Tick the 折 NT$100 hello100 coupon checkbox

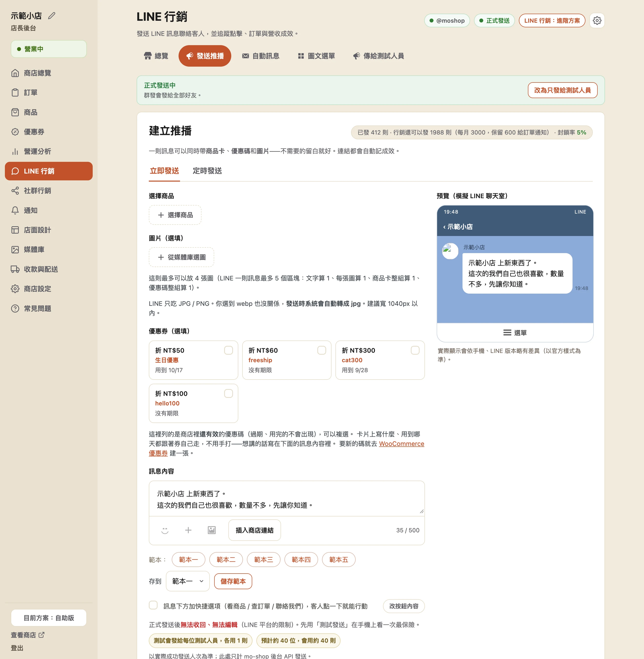(228, 394)
